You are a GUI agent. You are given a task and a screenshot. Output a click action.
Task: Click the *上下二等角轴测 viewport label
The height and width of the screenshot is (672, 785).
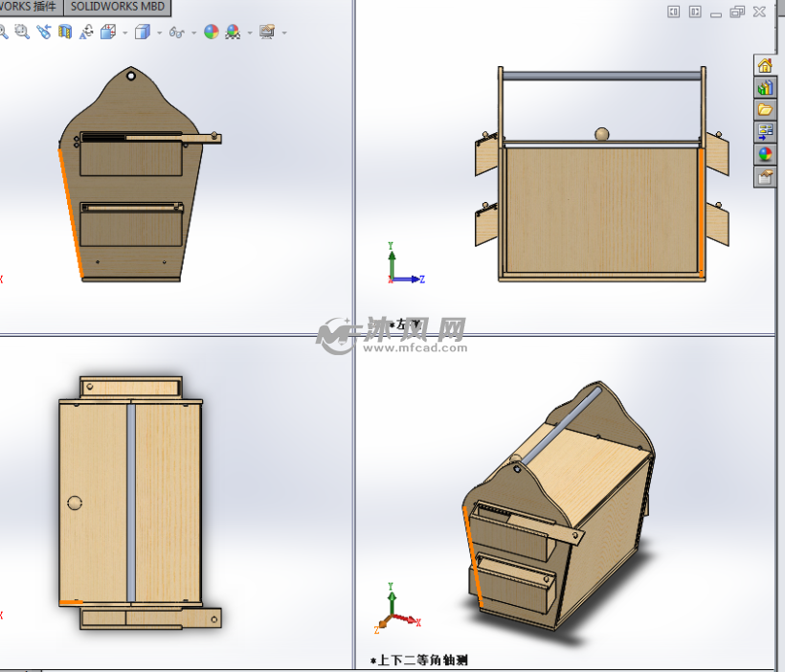419,660
